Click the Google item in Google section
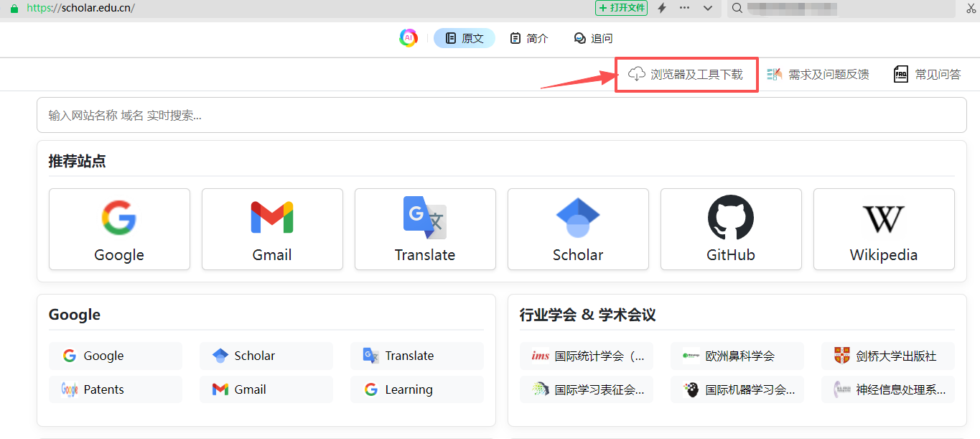The image size is (980, 439). 116,356
